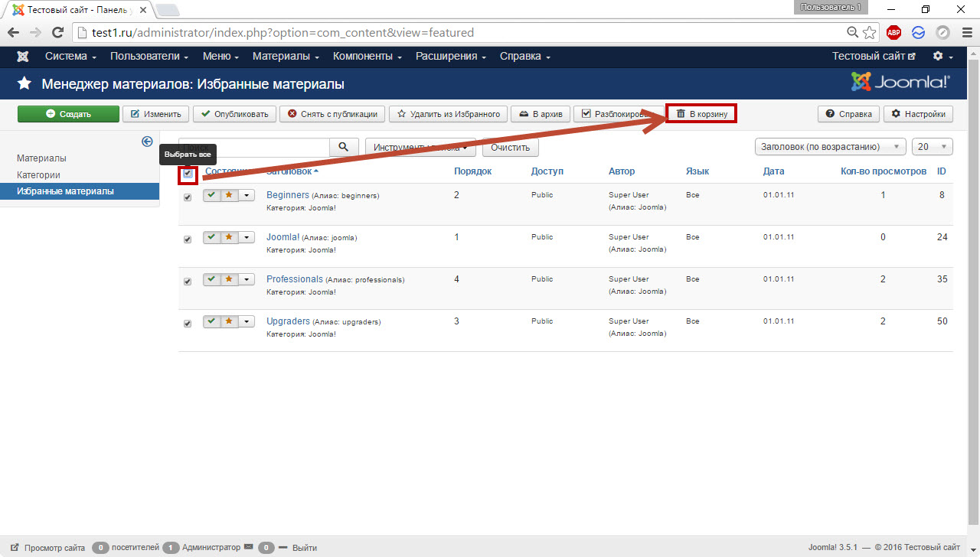Click the В корзину trash button
Viewport: 980px width, 557px height.
point(701,114)
